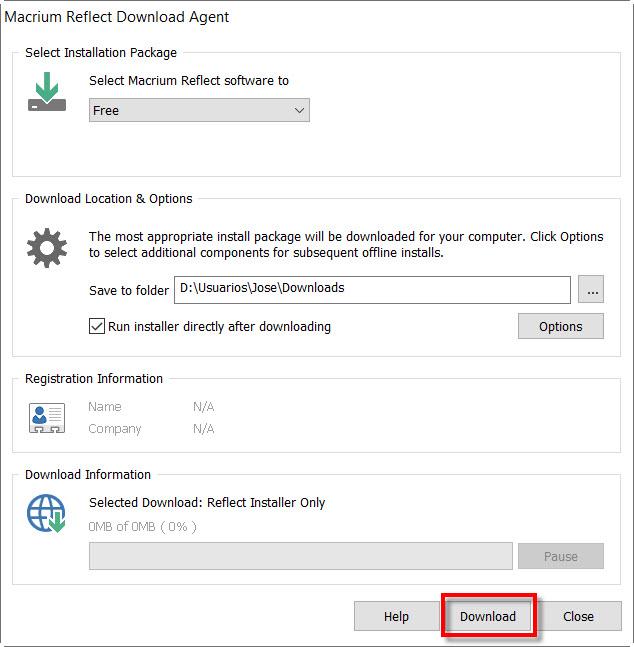Click the Help button
Viewport: 634px width, 647px height.
pyautogui.click(x=396, y=616)
